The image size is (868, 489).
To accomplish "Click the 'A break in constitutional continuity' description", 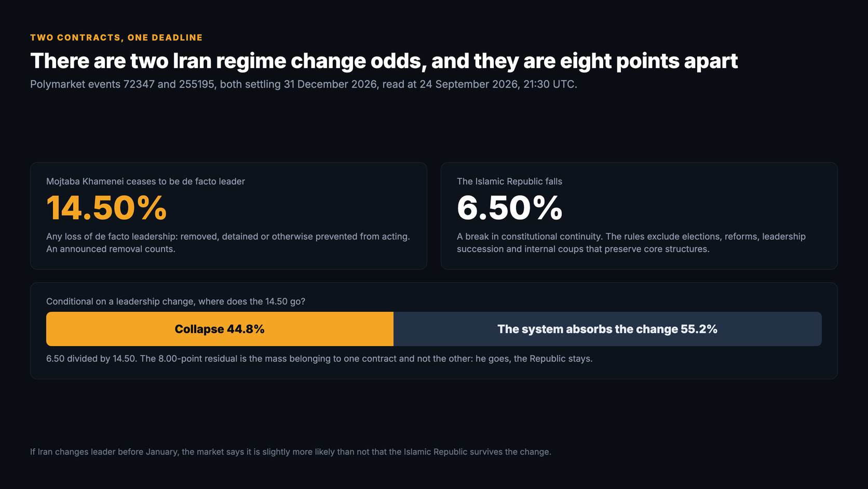I will coord(631,243).
